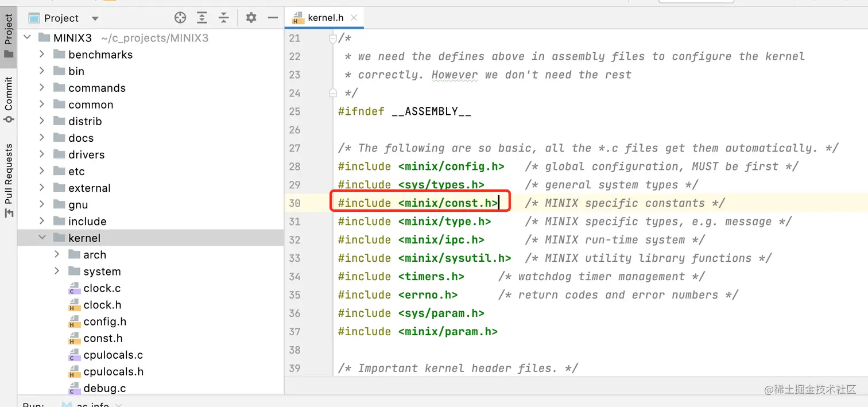Screen dimensions: 868x407
Task: Open the Commit side tool window
Action: (x=9, y=99)
